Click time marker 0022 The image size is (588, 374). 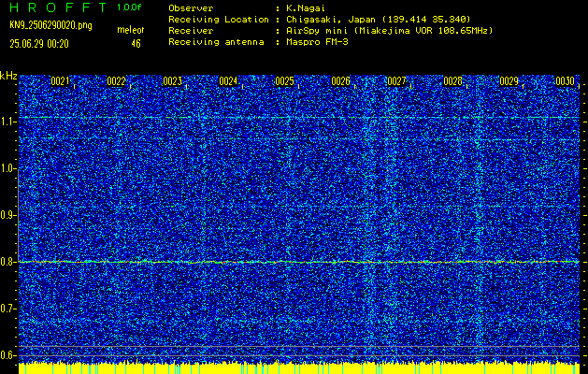[x=116, y=81]
